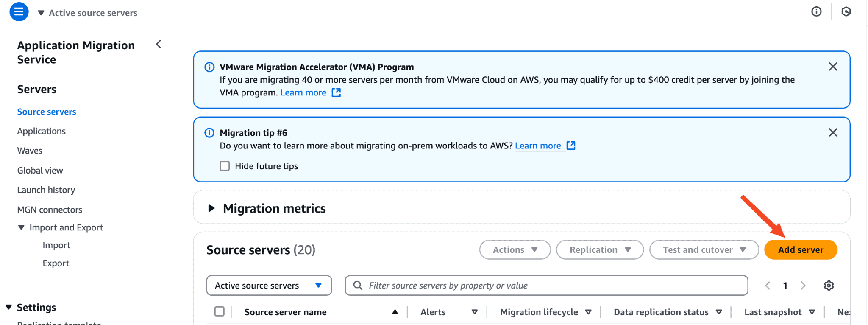Open the Replication dropdown

pyautogui.click(x=600, y=250)
